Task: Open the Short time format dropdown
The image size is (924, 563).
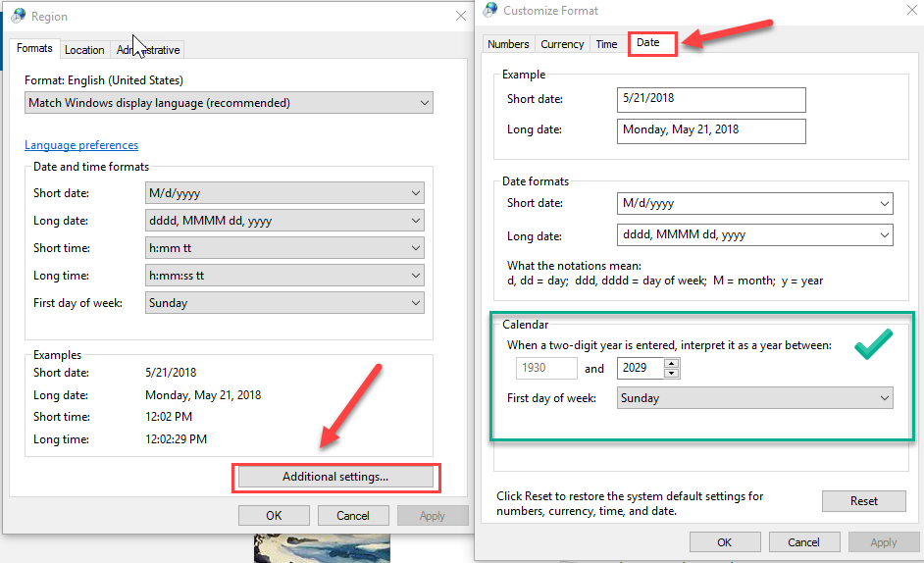Action: click(284, 247)
